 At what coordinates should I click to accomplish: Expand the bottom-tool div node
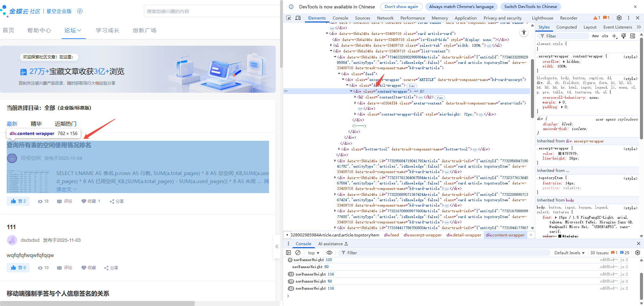tap(339, 149)
